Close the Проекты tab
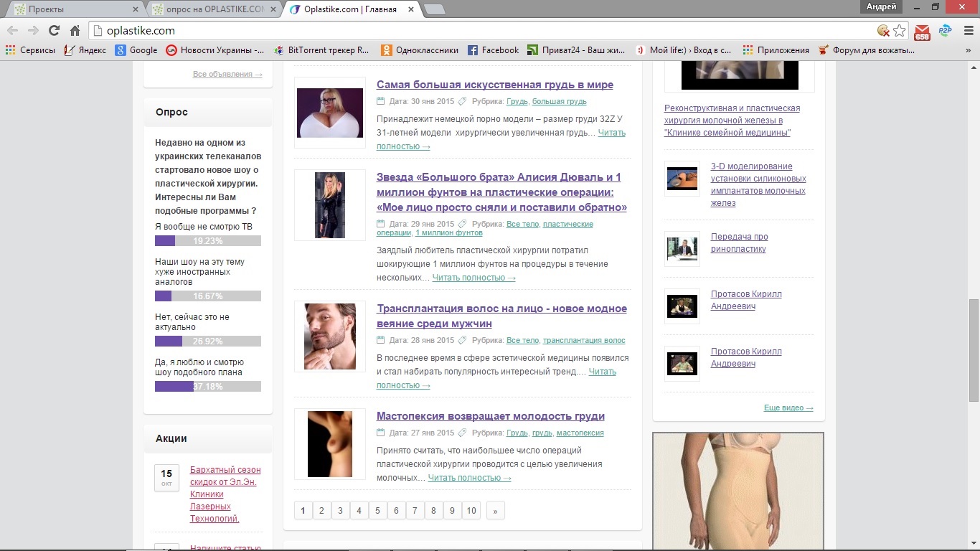The height and width of the screenshot is (551, 980). click(x=136, y=9)
